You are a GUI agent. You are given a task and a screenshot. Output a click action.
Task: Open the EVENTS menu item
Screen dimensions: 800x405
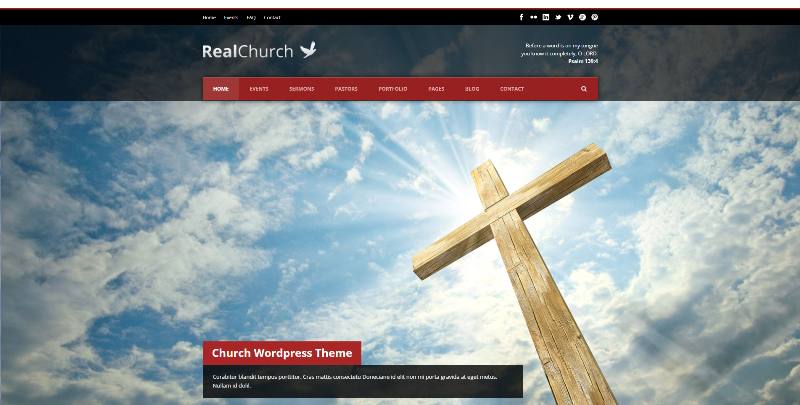(259, 89)
